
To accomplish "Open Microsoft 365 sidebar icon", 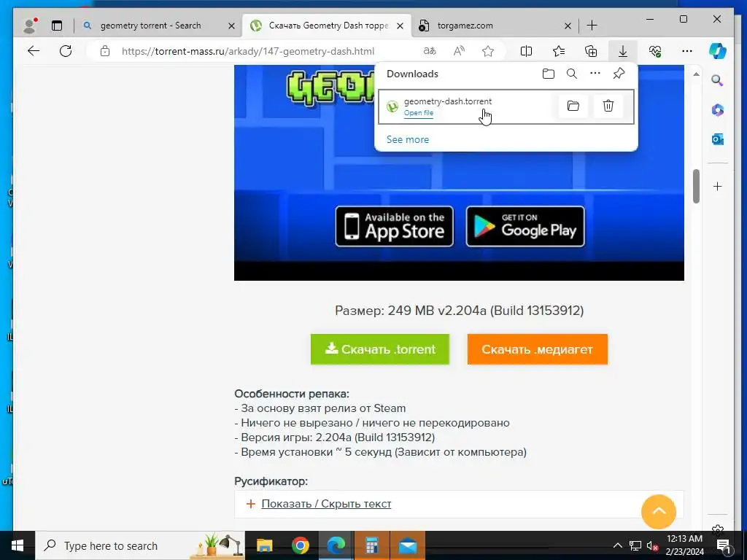I will (717, 110).
